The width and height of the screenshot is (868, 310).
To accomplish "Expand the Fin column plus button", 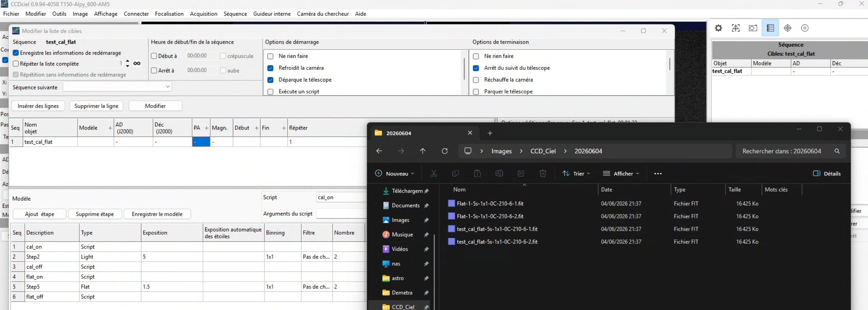I will (284, 128).
